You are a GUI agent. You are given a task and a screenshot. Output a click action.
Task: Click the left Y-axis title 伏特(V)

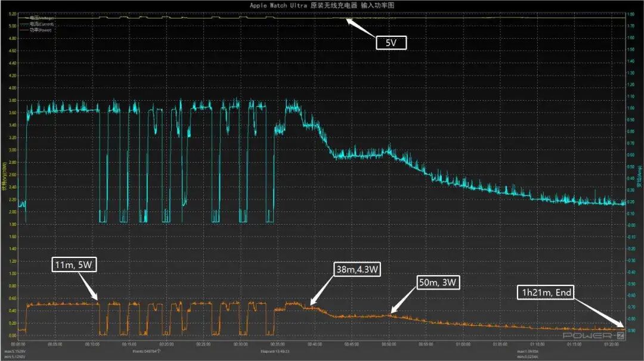4,176
